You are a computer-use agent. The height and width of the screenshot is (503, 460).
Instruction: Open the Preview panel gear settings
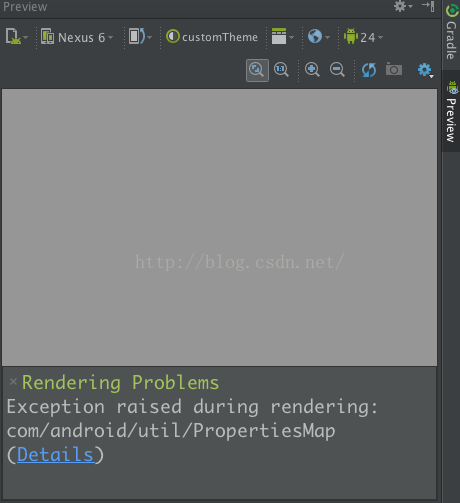(403, 6)
